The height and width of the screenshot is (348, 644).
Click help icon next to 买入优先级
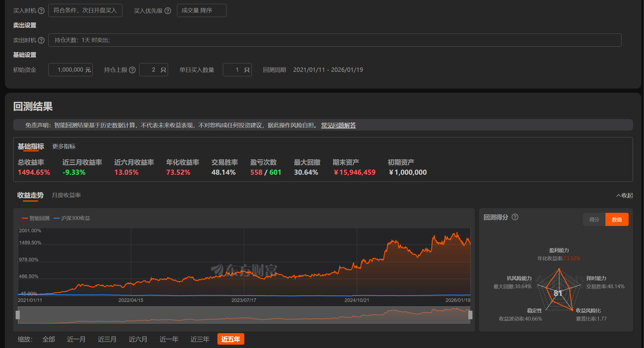pyautogui.click(x=168, y=11)
